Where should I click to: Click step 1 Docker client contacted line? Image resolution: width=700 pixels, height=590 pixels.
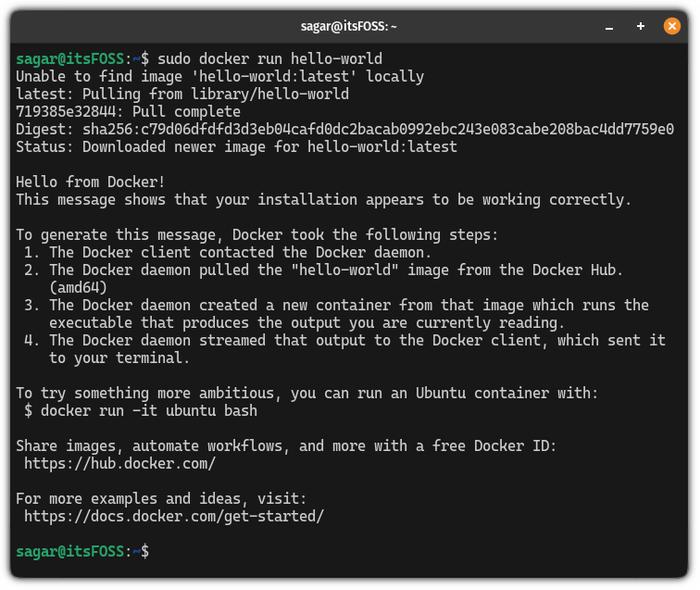pos(228,253)
